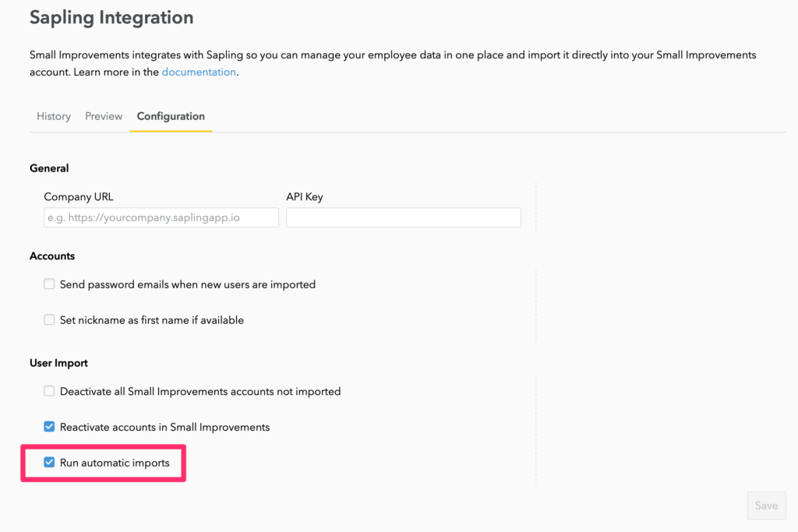
Task: Click the Sapling Integration heading
Action: [111, 17]
